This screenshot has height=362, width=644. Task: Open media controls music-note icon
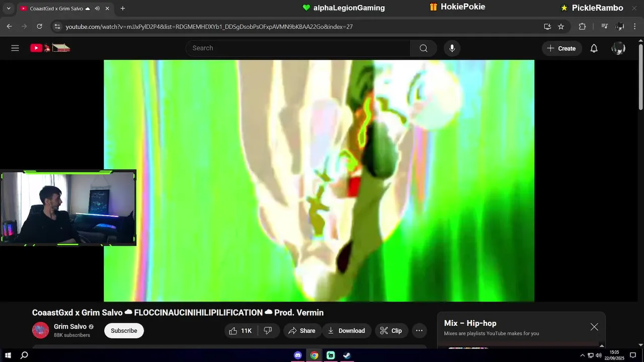(605, 27)
